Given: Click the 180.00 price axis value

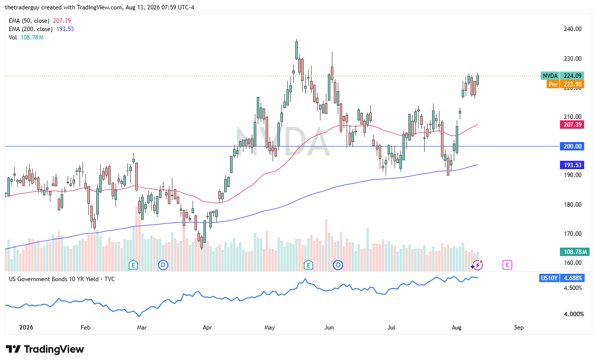Looking at the screenshot, I should [x=572, y=205].
